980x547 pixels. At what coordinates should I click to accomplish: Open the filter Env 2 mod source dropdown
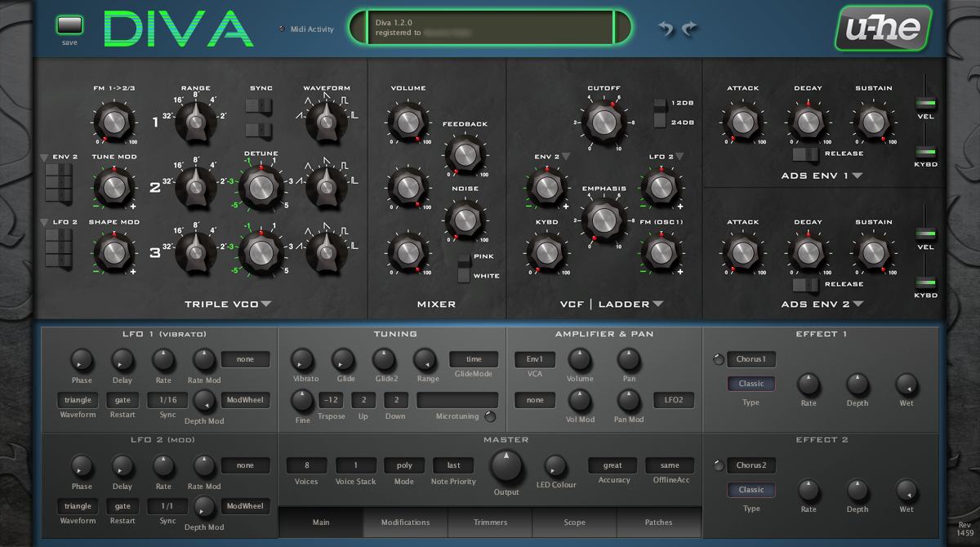[x=565, y=156]
